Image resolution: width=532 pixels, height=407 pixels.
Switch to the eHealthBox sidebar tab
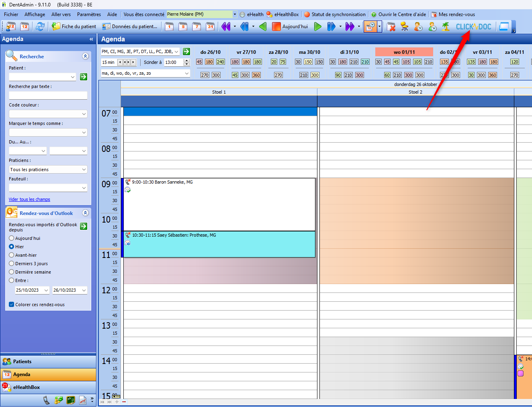pos(27,387)
